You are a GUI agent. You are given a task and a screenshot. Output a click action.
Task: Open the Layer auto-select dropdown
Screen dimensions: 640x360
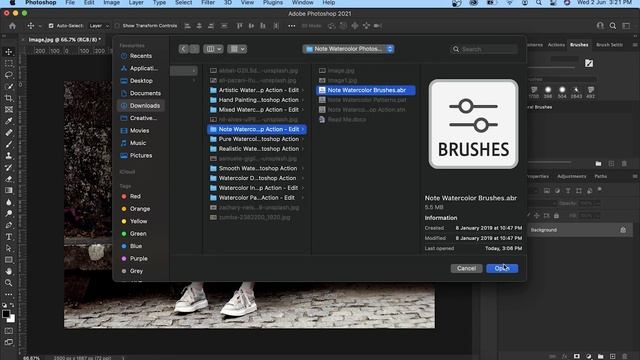point(99,26)
